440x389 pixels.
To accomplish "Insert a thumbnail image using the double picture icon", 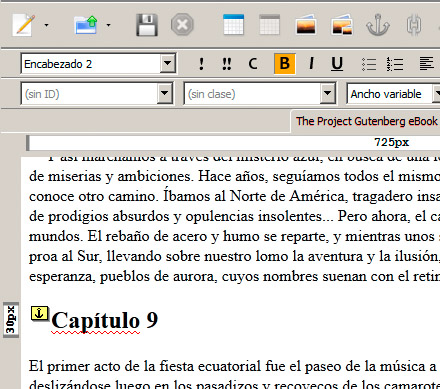I will coord(342,25).
